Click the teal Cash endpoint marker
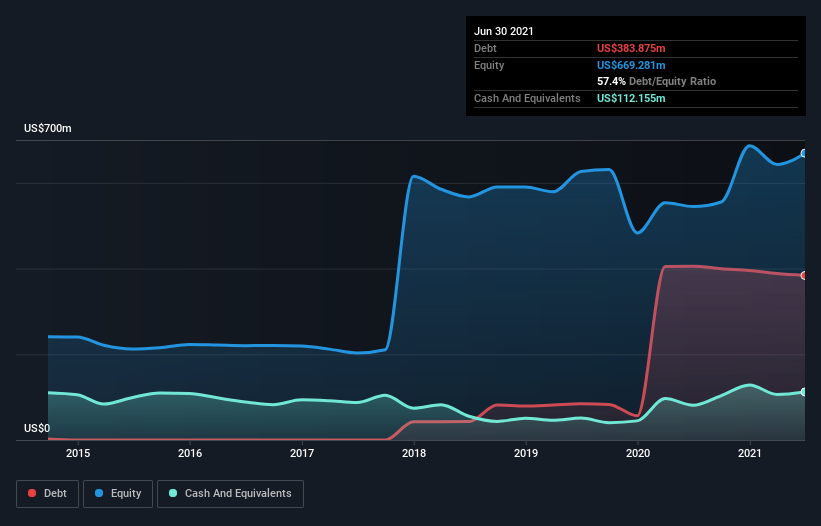This screenshot has width=821, height=526. 804,392
